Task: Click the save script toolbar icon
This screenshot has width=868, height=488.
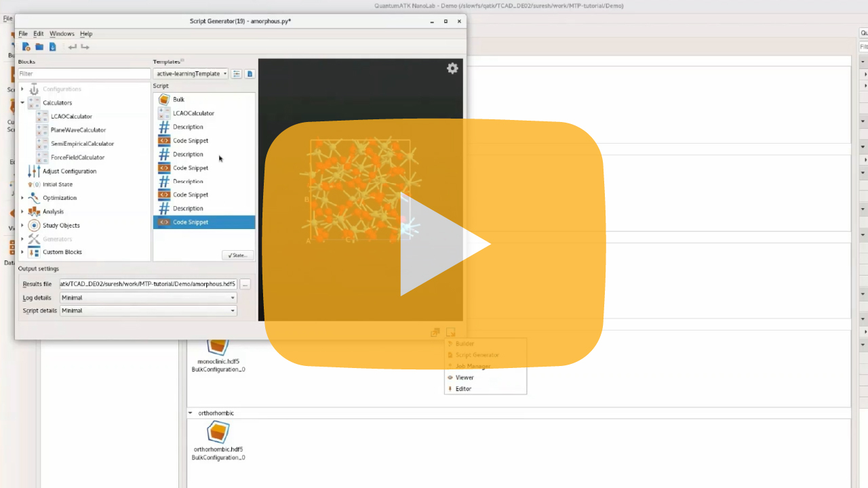Action: coord(53,47)
